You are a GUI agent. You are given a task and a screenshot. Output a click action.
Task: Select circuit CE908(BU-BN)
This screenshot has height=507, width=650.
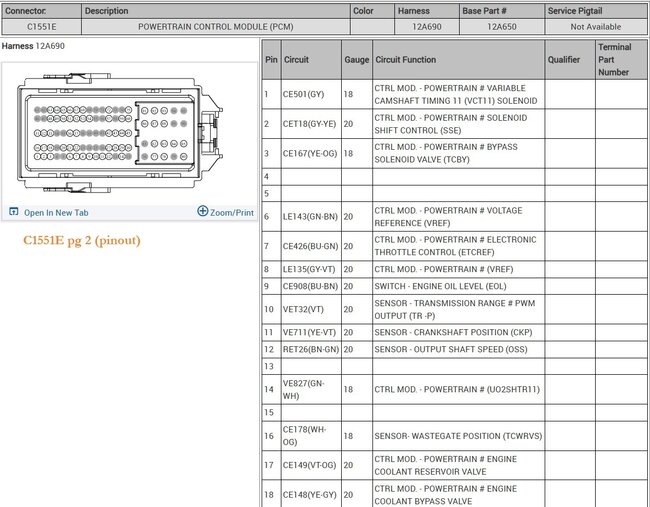310,286
